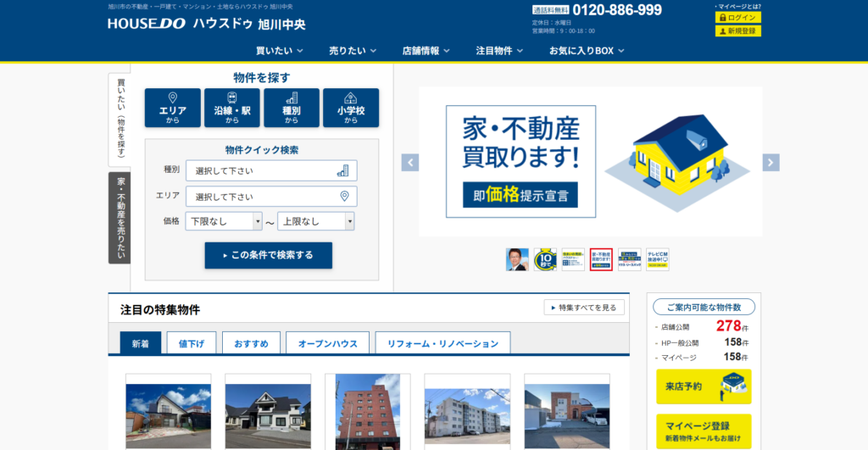Click この条件で検索する button
Screen dimensions: 868x450
click(x=269, y=255)
